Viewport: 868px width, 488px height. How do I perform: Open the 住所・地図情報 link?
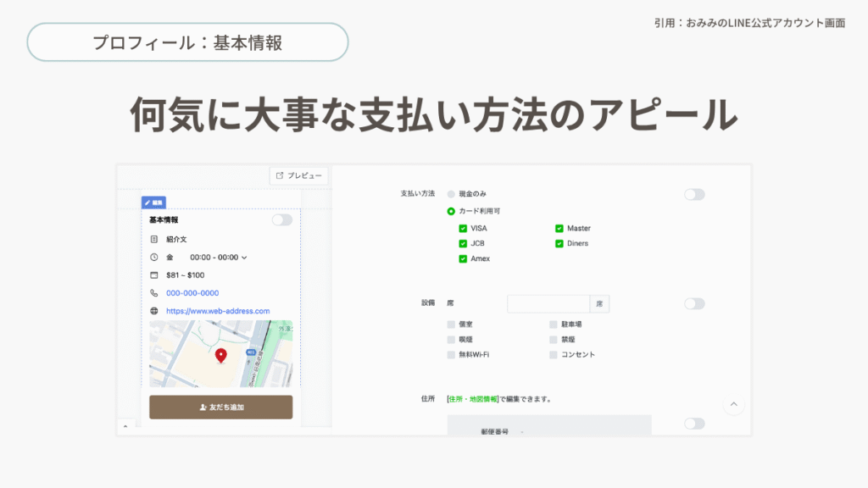pyautogui.click(x=472, y=398)
